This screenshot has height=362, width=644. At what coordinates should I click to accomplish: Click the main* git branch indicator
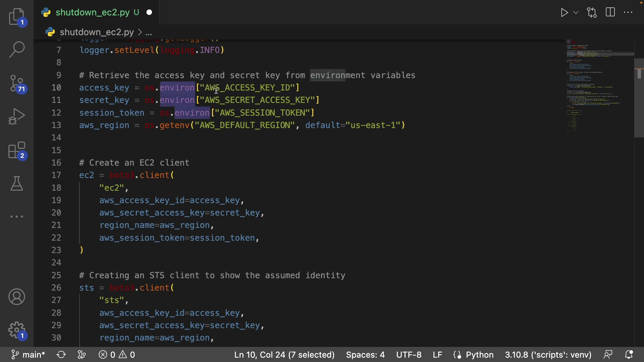(28, 355)
